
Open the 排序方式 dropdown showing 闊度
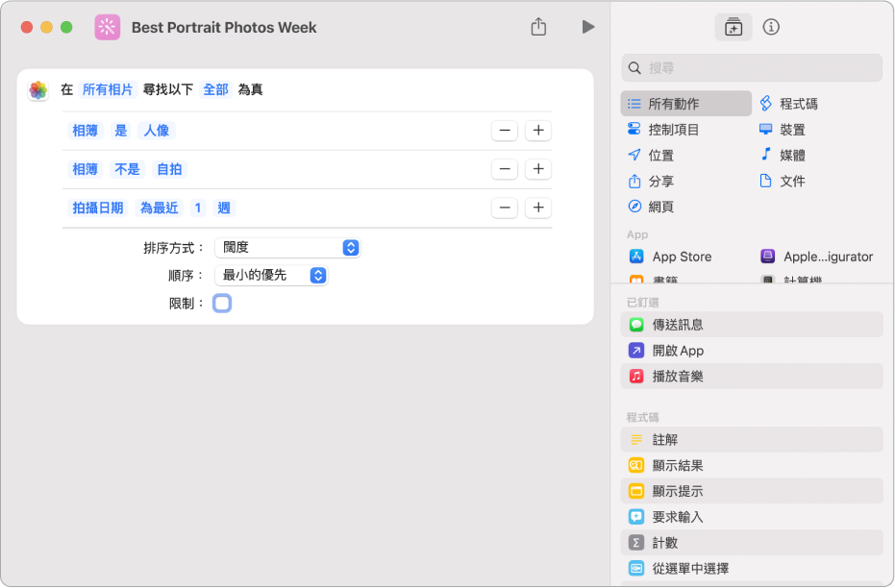pos(287,248)
